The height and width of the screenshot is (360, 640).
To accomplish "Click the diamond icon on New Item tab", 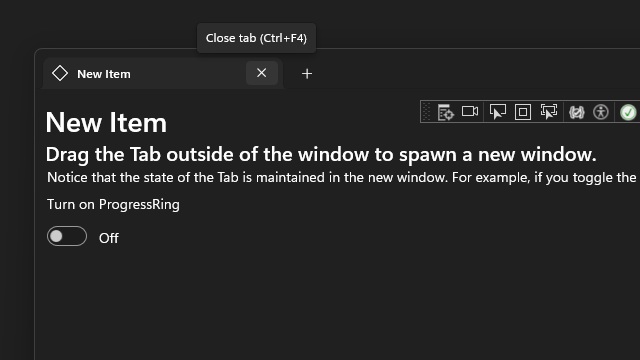I will pyautogui.click(x=60, y=73).
